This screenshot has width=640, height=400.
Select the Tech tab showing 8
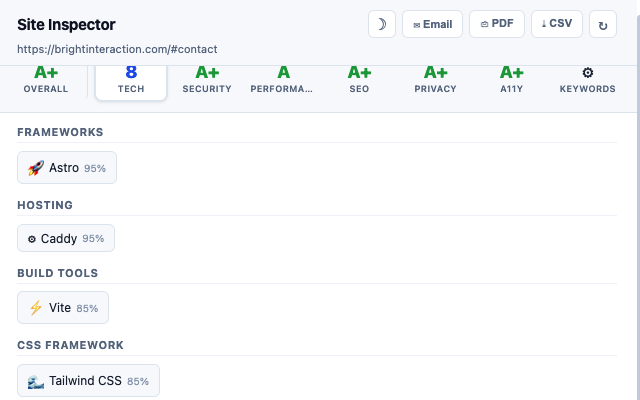[x=131, y=82]
